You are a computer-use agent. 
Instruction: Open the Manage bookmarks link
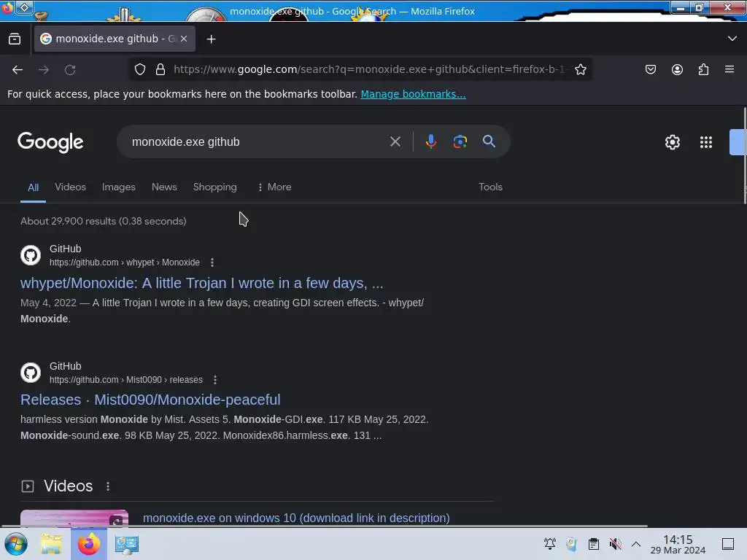tap(413, 94)
